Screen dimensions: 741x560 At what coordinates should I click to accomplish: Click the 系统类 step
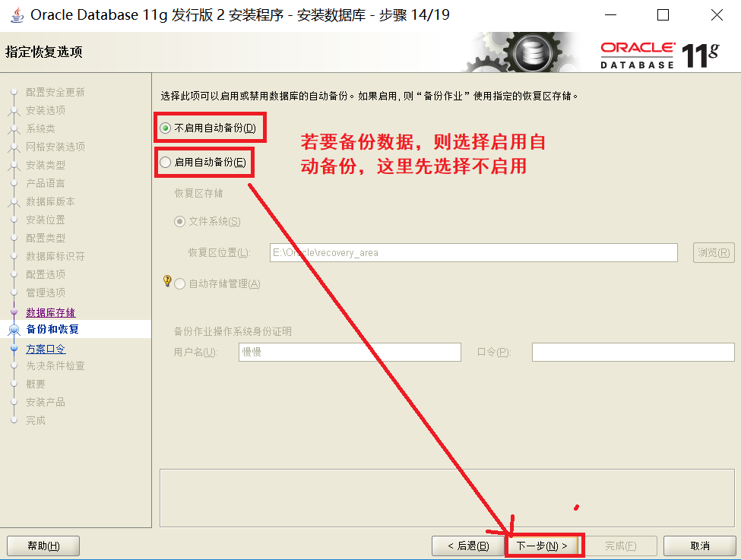tap(40, 128)
